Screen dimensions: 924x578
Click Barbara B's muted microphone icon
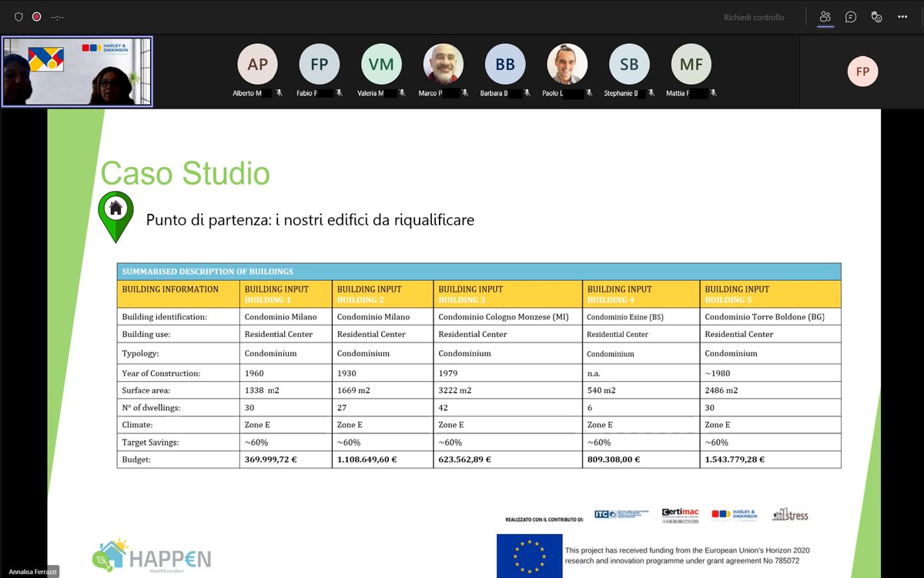(528, 93)
